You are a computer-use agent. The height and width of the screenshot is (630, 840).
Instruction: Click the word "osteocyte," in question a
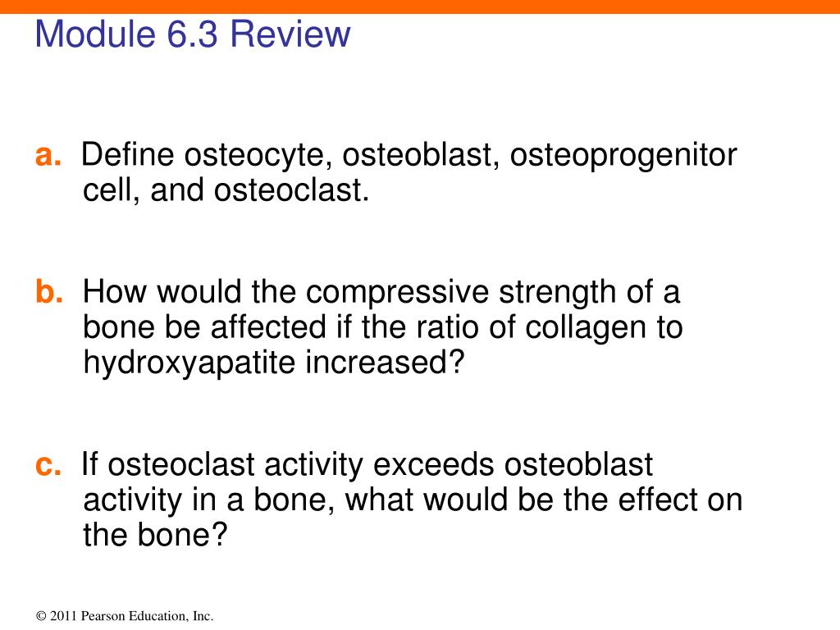coord(255,156)
